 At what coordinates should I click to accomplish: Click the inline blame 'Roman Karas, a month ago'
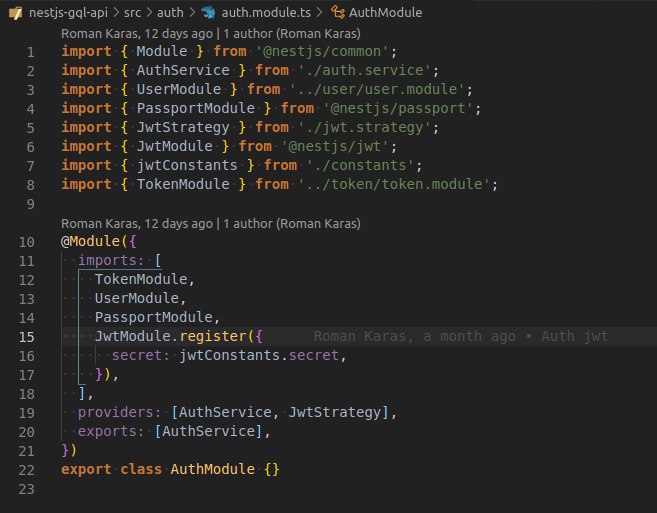coord(460,336)
